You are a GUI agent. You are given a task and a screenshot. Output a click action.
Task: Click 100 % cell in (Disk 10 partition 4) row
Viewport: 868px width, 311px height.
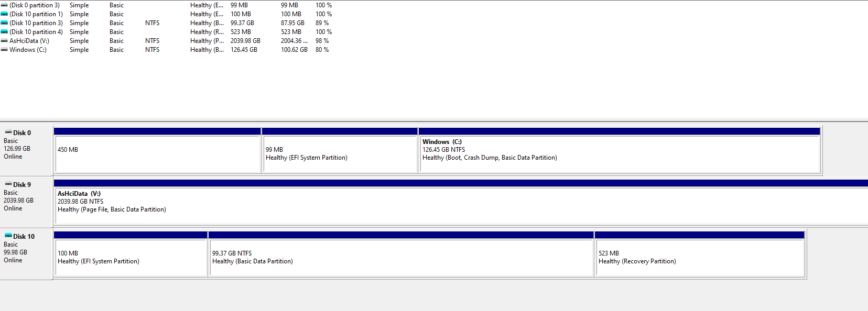click(x=323, y=32)
